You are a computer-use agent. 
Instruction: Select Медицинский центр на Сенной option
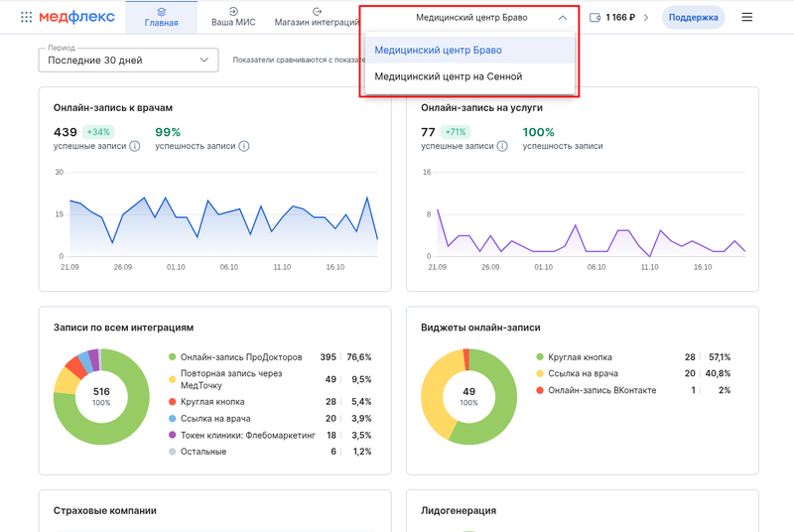[469, 76]
